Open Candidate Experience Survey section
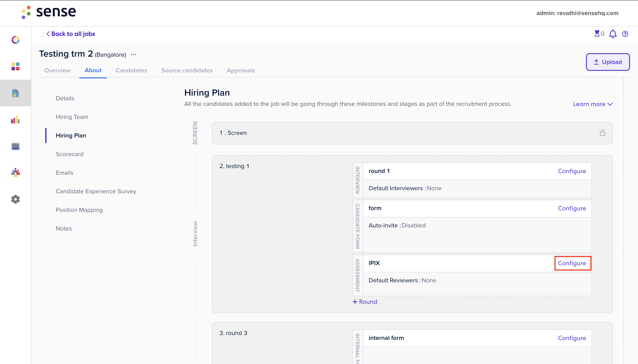The width and height of the screenshot is (638, 364). click(x=96, y=191)
